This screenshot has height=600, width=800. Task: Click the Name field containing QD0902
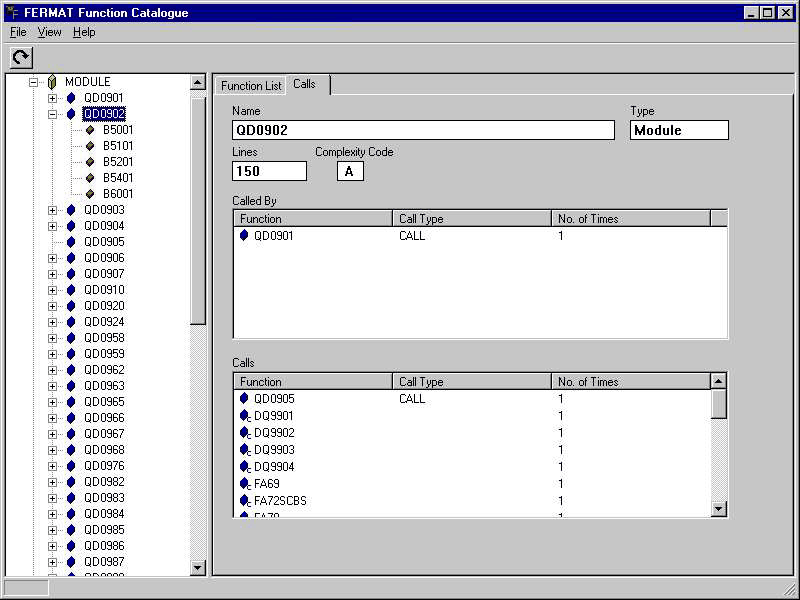[423, 130]
